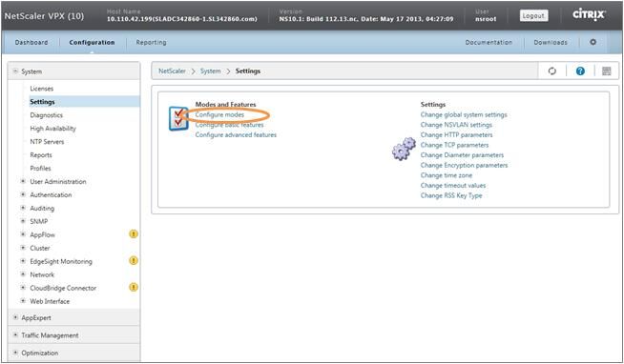
Task: Select Settings in the System tree
Action: [42, 102]
